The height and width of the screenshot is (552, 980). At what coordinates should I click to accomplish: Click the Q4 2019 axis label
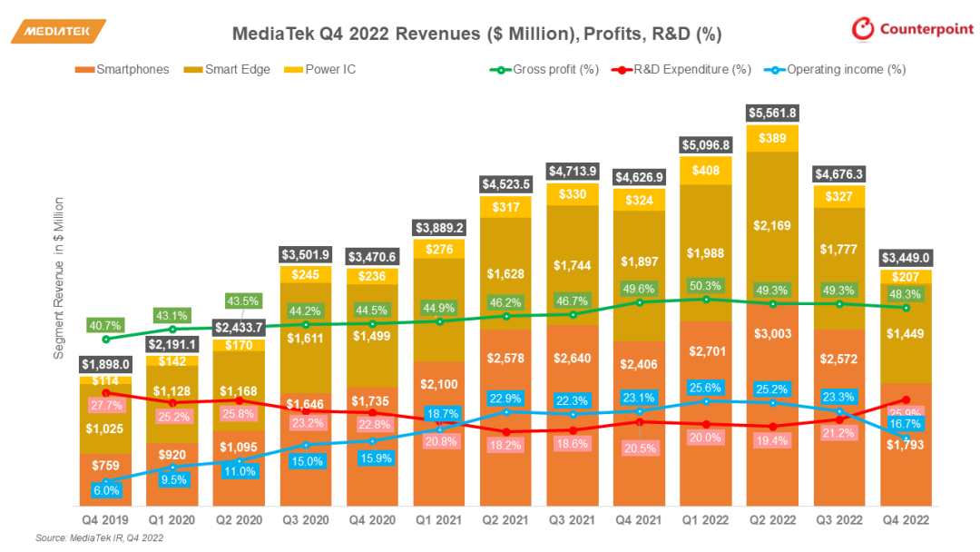tap(105, 520)
